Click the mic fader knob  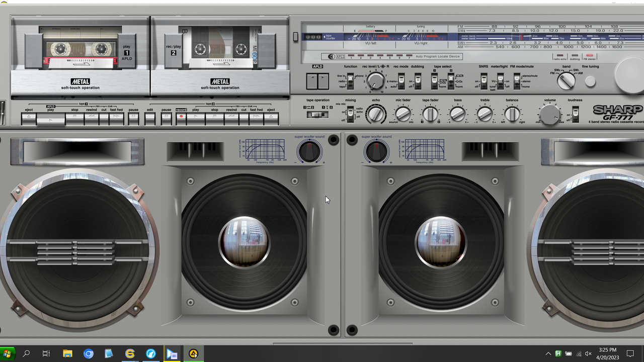(x=404, y=114)
